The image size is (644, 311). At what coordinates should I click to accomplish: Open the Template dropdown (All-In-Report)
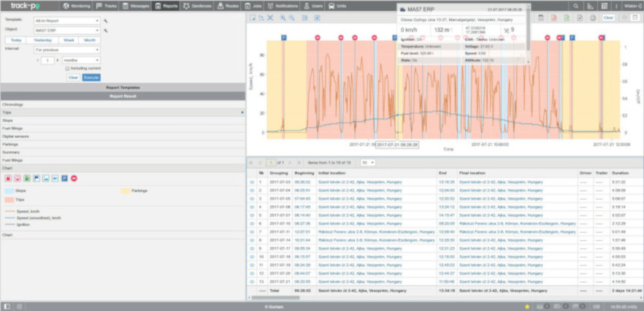[67, 21]
